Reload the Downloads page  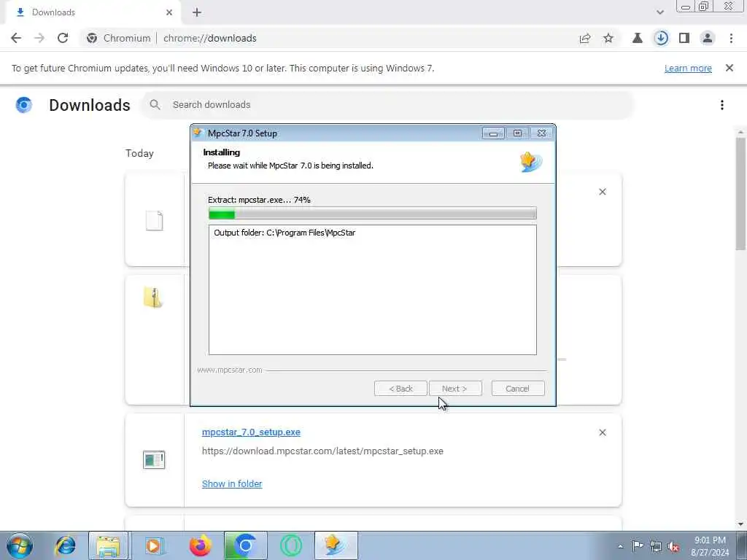[x=63, y=38]
